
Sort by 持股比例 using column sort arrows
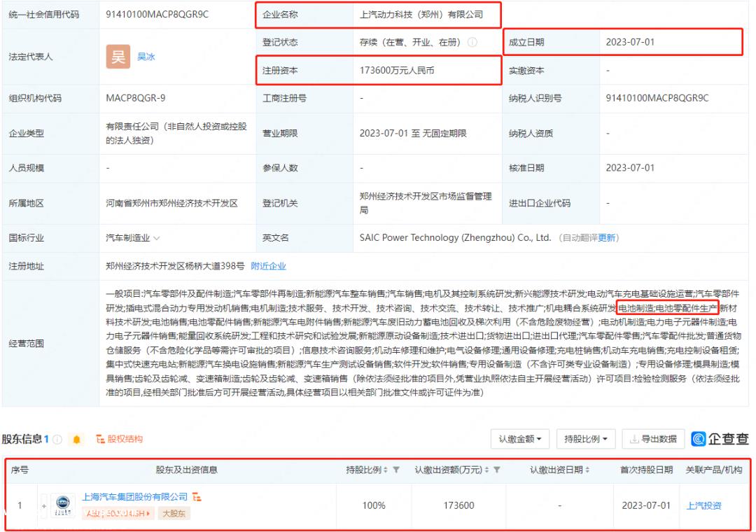pyautogui.click(x=386, y=469)
